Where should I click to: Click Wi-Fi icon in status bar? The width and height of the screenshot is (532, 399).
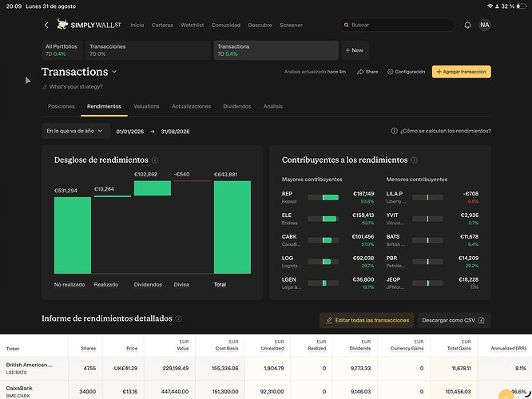tap(490, 6)
